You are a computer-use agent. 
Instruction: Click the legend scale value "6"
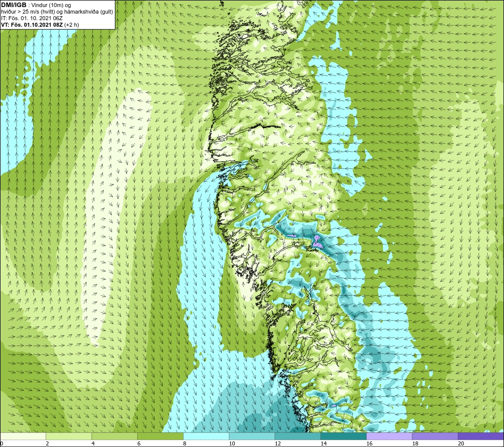pyautogui.click(x=139, y=443)
